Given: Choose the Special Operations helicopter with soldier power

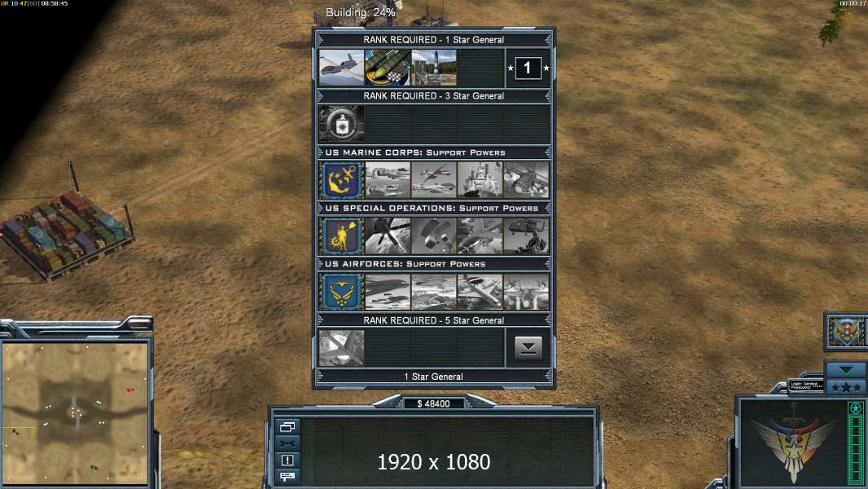Looking at the screenshot, I should 527,236.
